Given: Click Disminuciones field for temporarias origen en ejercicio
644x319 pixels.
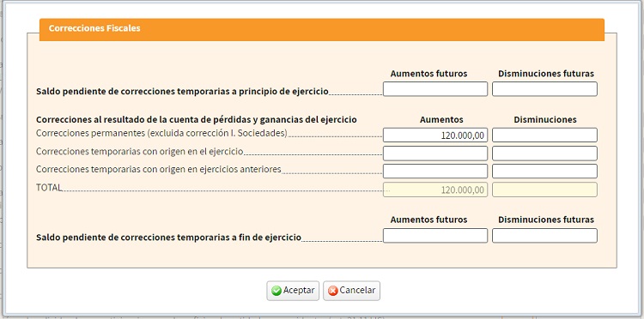Looking at the screenshot, I should 544,153.
